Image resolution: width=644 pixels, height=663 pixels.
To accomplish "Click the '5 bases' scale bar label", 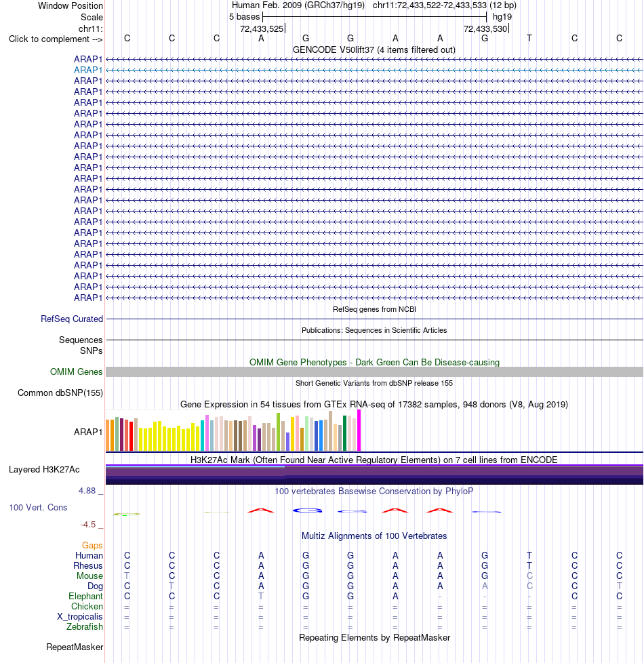I will [245, 17].
